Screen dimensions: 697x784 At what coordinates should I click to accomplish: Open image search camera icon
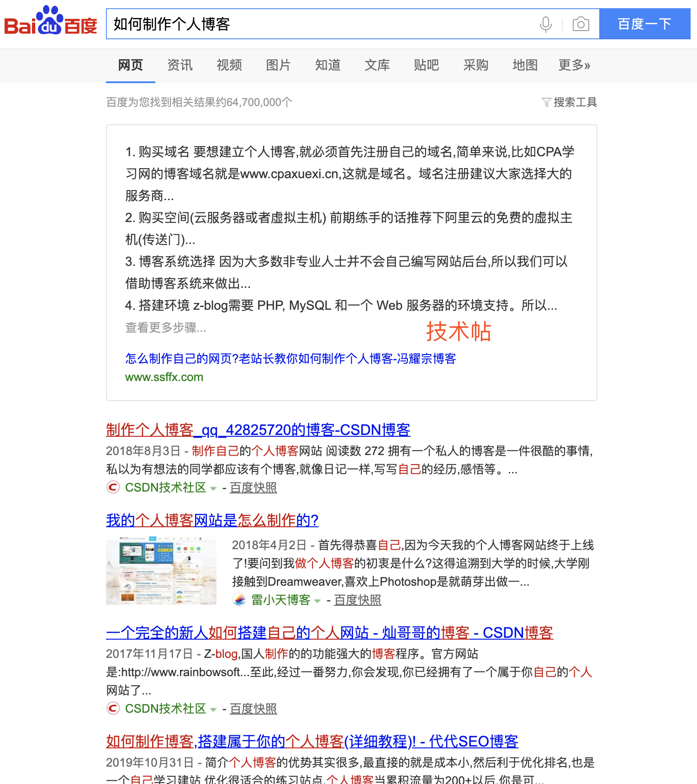click(581, 24)
